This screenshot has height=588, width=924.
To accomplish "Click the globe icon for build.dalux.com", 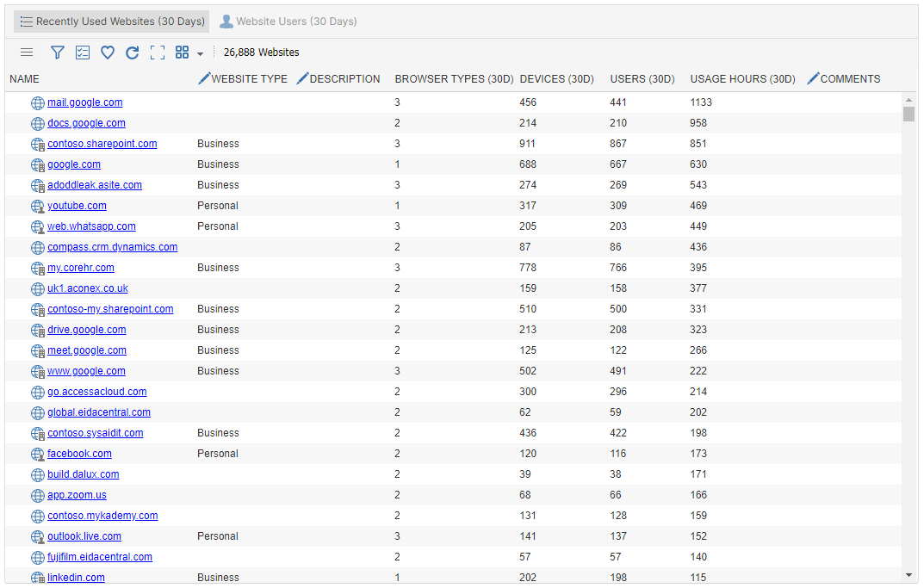I will 38,474.
